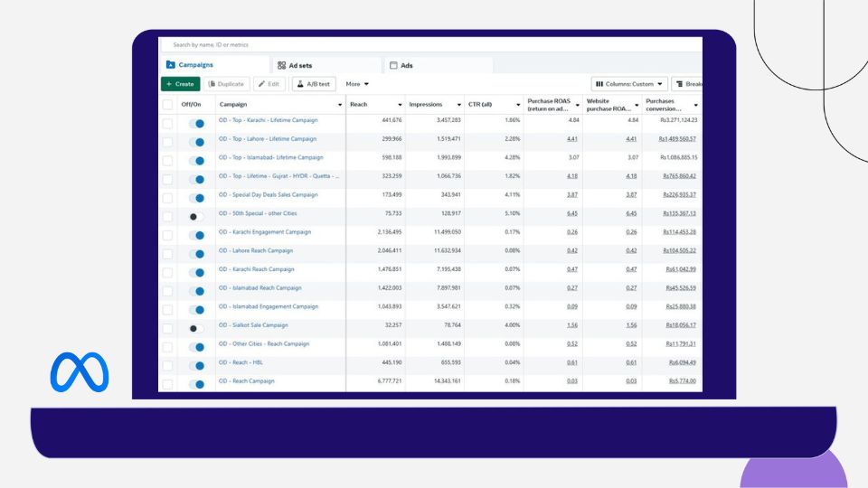Open the OD - Reach - HBL campaign link
868x488 pixels.
click(241, 362)
